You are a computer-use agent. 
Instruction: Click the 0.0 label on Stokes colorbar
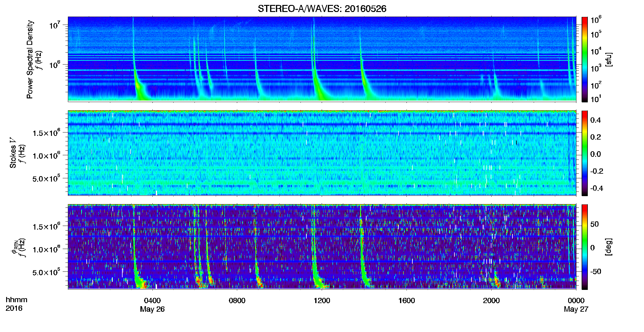(x=595, y=154)
